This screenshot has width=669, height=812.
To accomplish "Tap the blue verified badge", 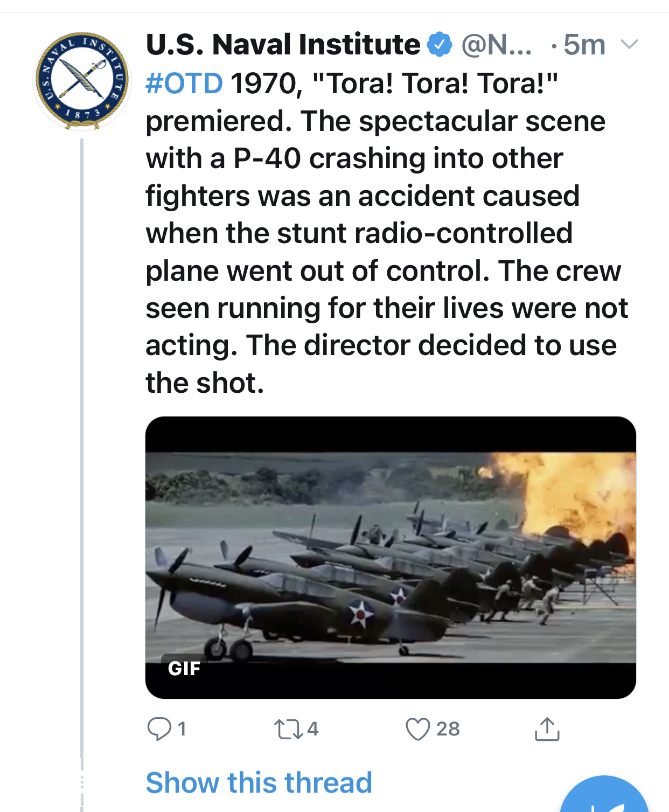I will 440,44.
